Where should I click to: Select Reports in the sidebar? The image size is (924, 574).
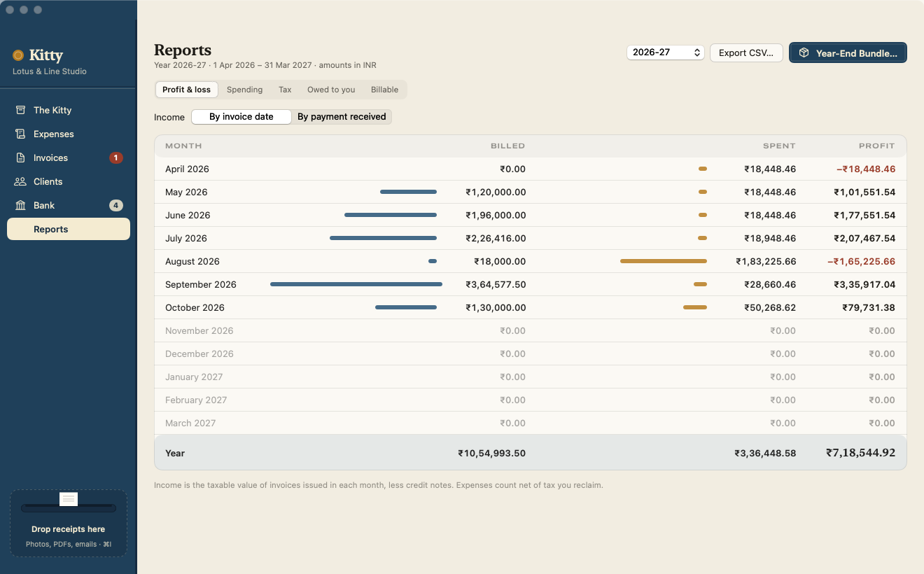tap(69, 229)
